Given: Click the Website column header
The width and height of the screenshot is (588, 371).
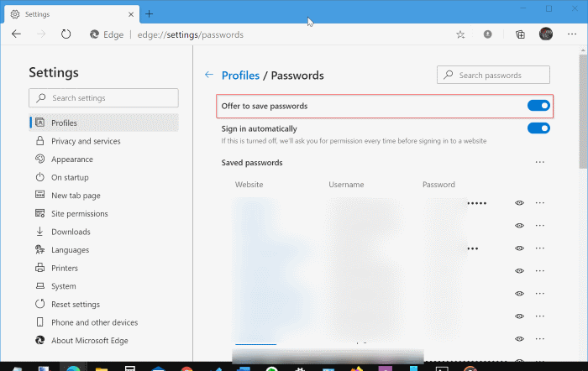Looking at the screenshot, I should click(249, 185).
